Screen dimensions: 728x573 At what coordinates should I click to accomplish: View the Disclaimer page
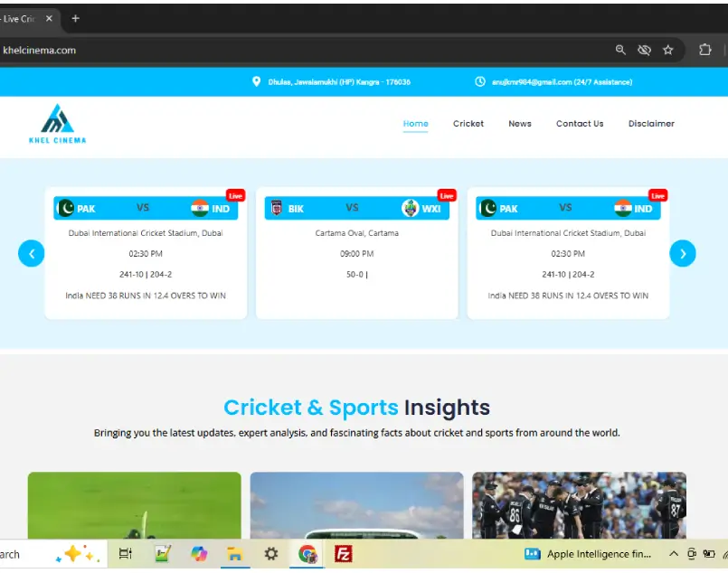(x=651, y=124)
